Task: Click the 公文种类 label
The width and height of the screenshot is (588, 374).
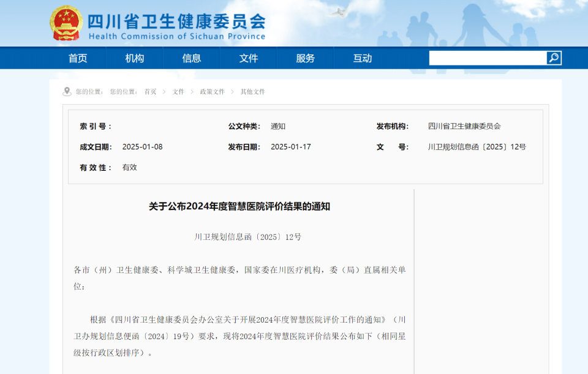Action: click(244, 126)
